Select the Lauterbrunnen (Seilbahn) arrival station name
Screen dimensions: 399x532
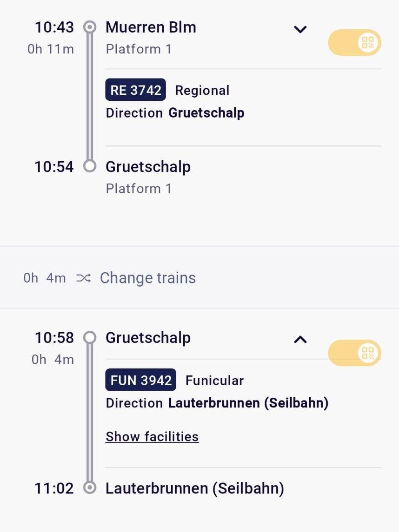(x=194, y=488)
